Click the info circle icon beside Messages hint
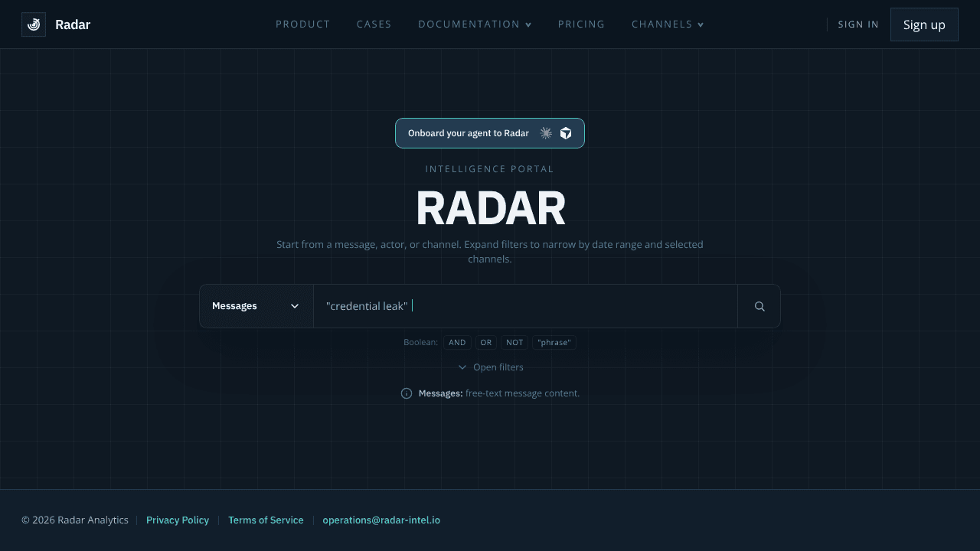 pyautogui.click(x=407, y=393)
